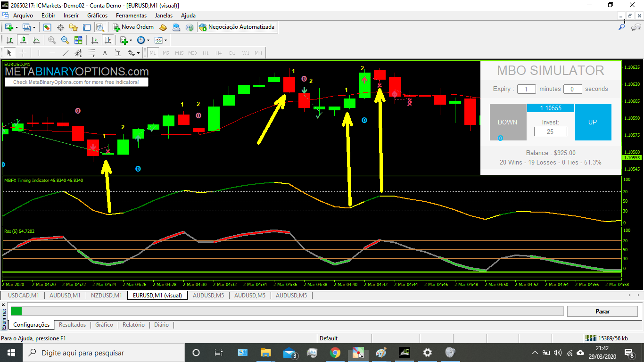
Task: Open the IC Markets taskbar app
Action: [405, 353]
